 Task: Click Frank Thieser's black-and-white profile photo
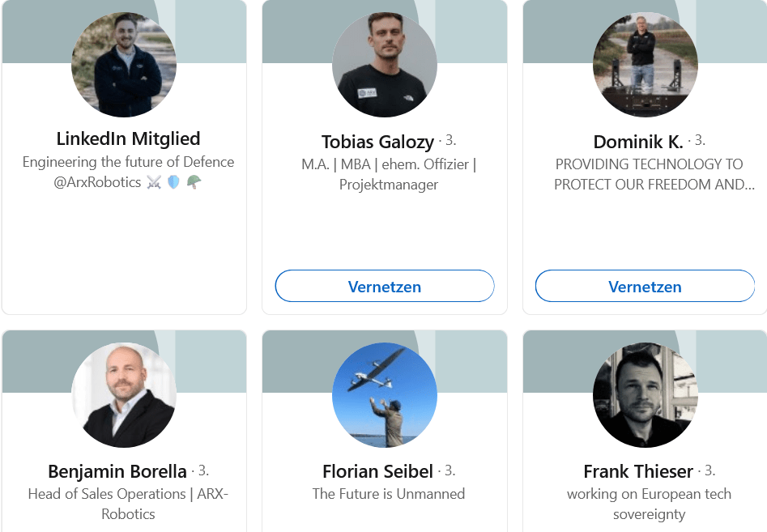[x=646, y=395]
